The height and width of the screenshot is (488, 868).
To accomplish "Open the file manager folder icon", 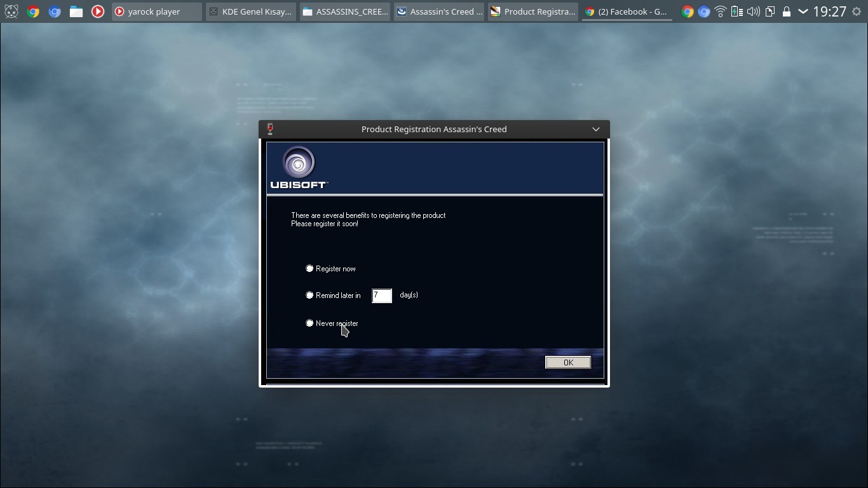I will (76, 11).
